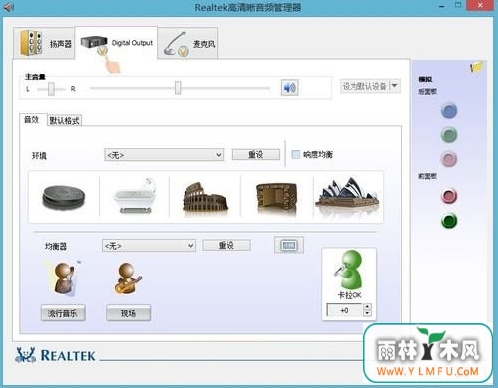
Task: Enable the 响度均衡 loudness equalization checkbox
Action: [x=296, y=154]
